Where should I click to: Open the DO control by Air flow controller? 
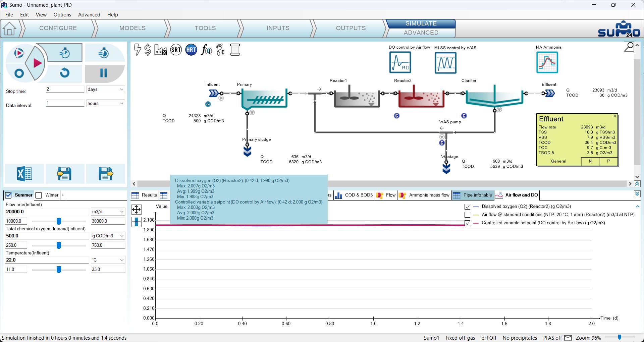400,62
